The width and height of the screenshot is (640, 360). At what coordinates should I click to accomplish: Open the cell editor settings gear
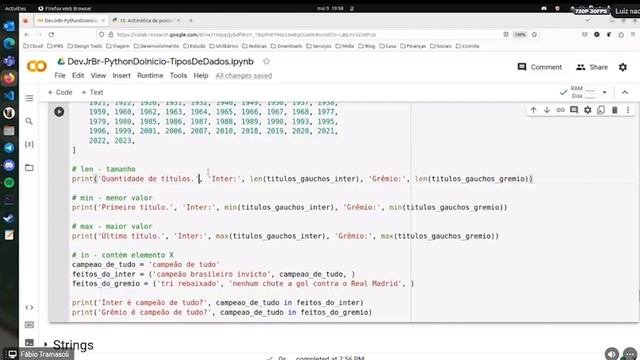click(x=587, y=110)
